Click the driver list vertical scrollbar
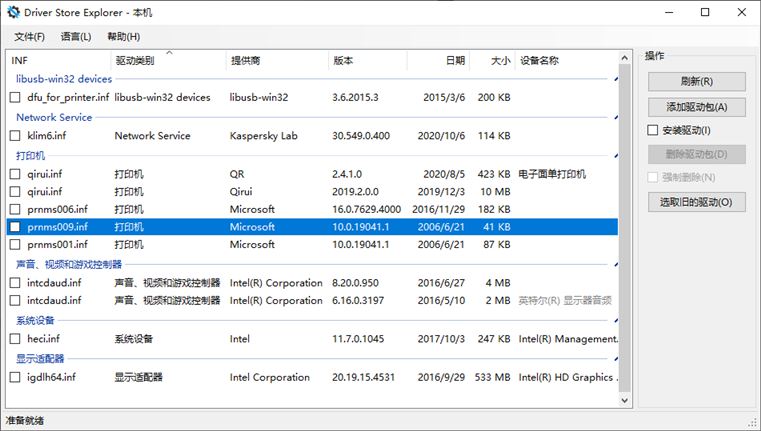 tap(625, 230)
